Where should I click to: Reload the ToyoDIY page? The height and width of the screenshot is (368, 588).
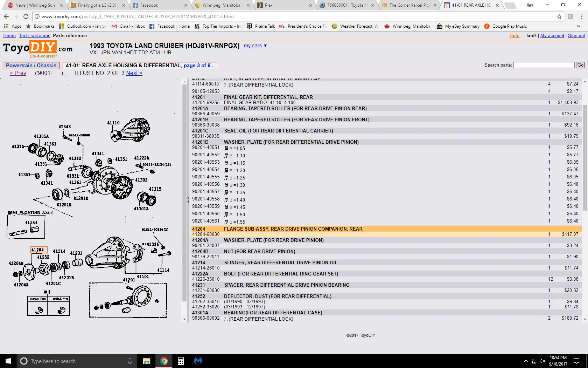point(26,16)
